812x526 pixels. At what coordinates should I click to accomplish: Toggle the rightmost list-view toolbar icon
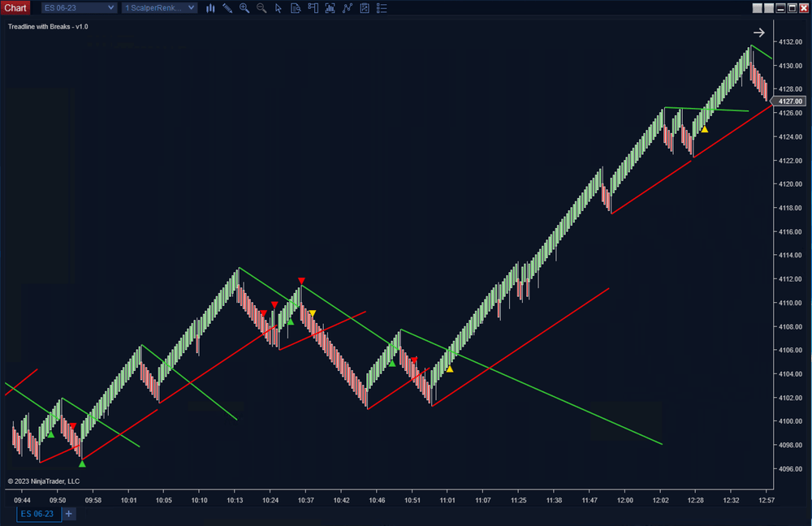382,8
